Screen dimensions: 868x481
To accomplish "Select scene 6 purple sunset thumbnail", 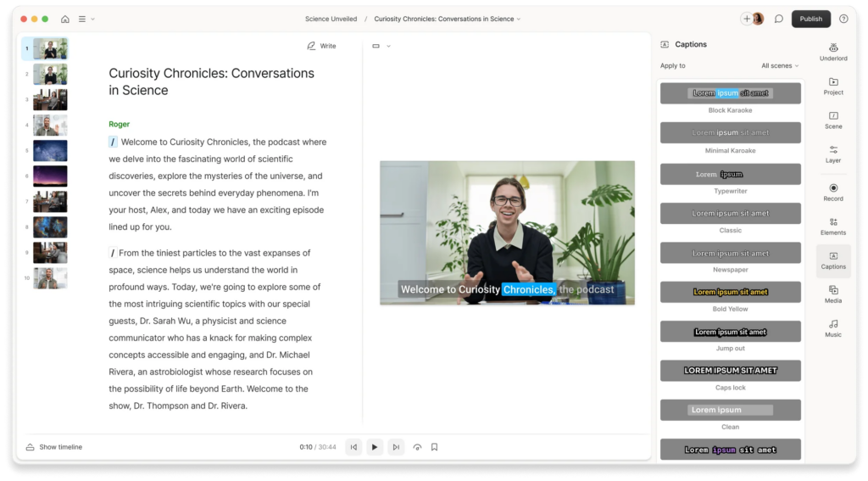I will [50, 176].
